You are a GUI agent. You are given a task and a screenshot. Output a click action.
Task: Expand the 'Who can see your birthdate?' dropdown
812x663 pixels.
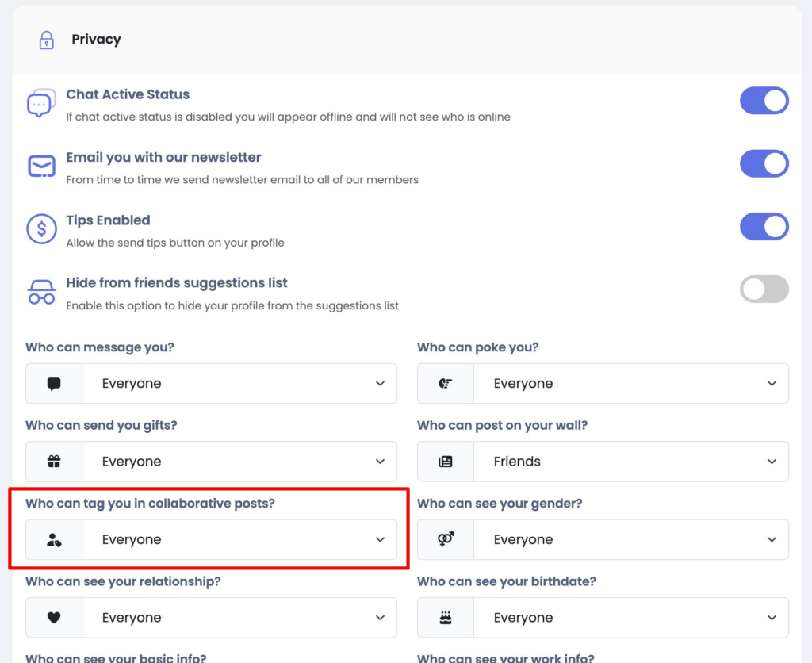coord(630,618)
